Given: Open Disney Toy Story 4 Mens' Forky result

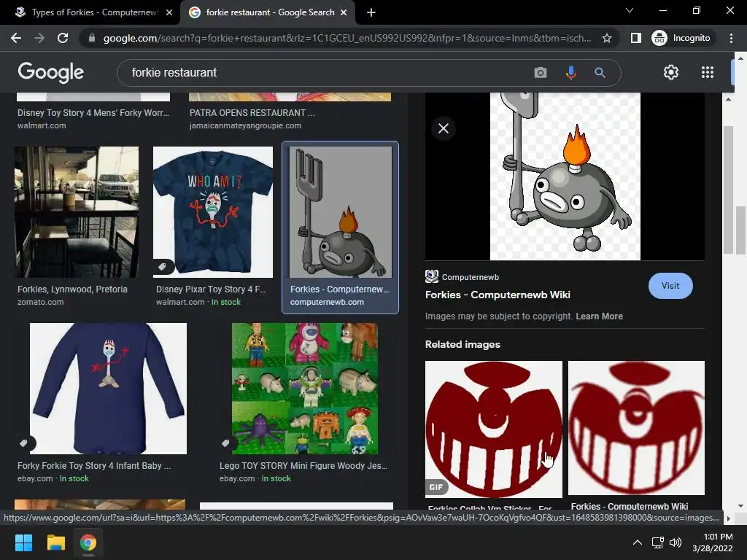Looking at the screenshot, I should click(93, 113).
